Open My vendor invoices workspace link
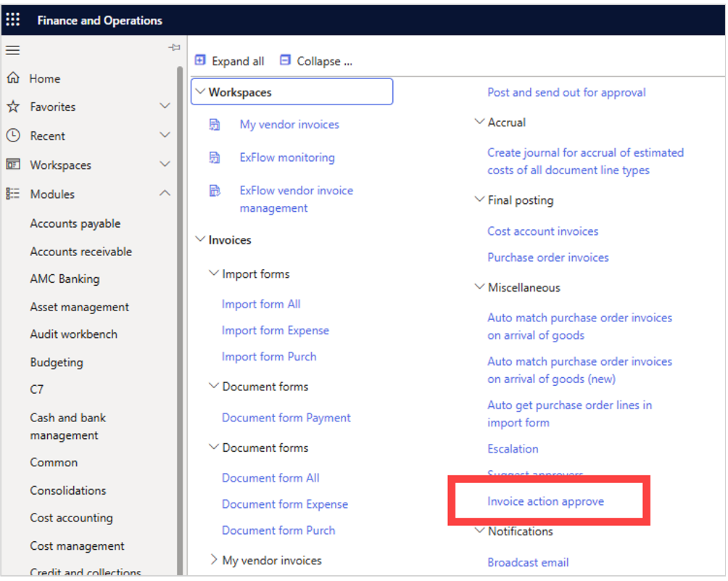 tap(289, 125)
